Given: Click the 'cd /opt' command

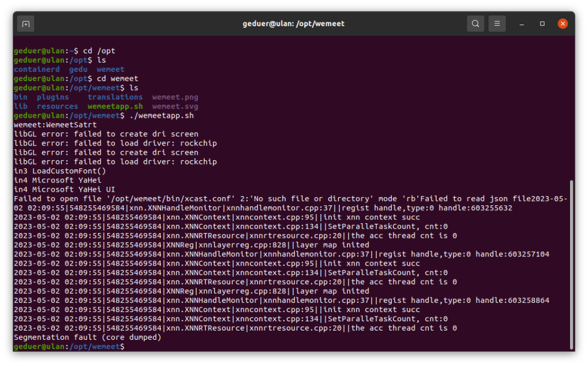Looking at the screenshot, I should [x=99, y=51].
